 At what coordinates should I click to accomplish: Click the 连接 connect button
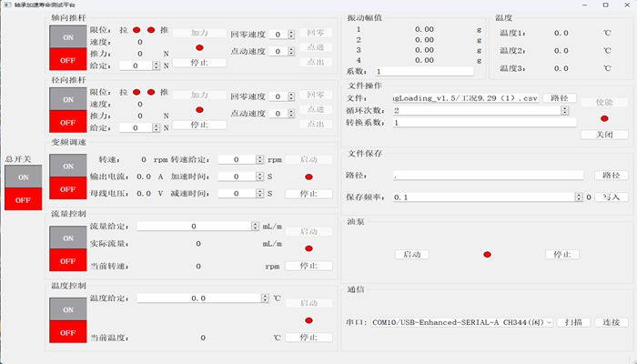point(612,322)
